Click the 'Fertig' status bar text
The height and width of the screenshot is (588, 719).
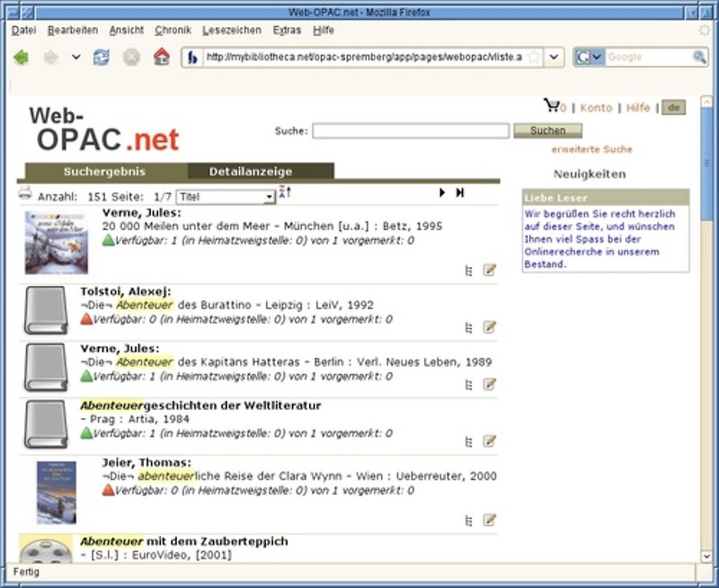pyautogui.click(x=26, y=572)
